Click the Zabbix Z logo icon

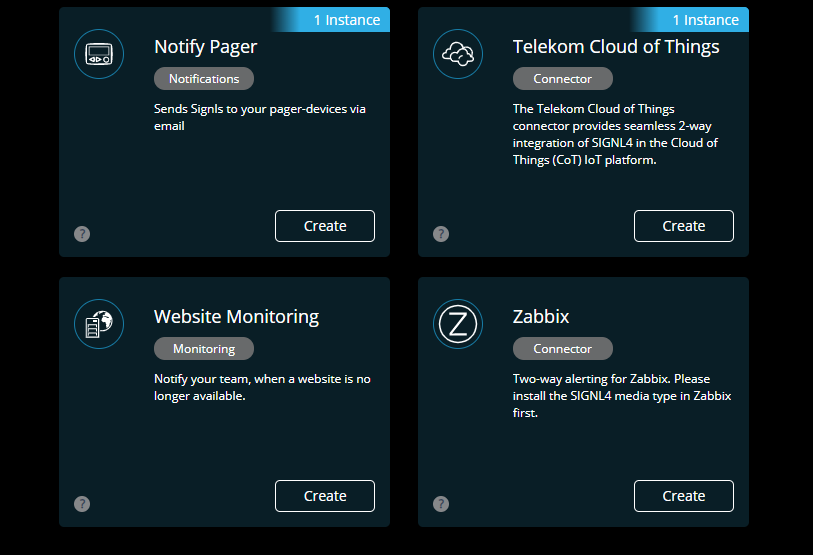(458, 324)
